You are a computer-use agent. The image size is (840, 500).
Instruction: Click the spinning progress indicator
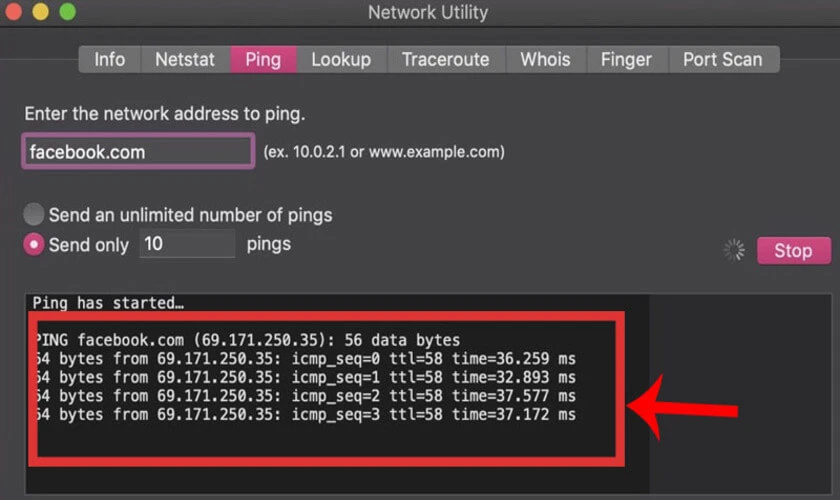pos(734,250)
